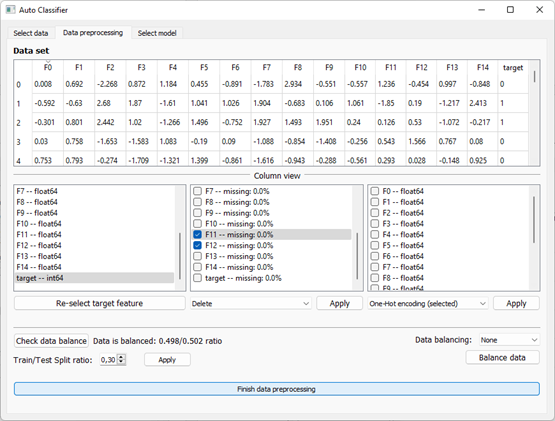Check the F5 float64 encoding checkbox
This screenshot has height=421, width=555.
click(x=374, y=245)
